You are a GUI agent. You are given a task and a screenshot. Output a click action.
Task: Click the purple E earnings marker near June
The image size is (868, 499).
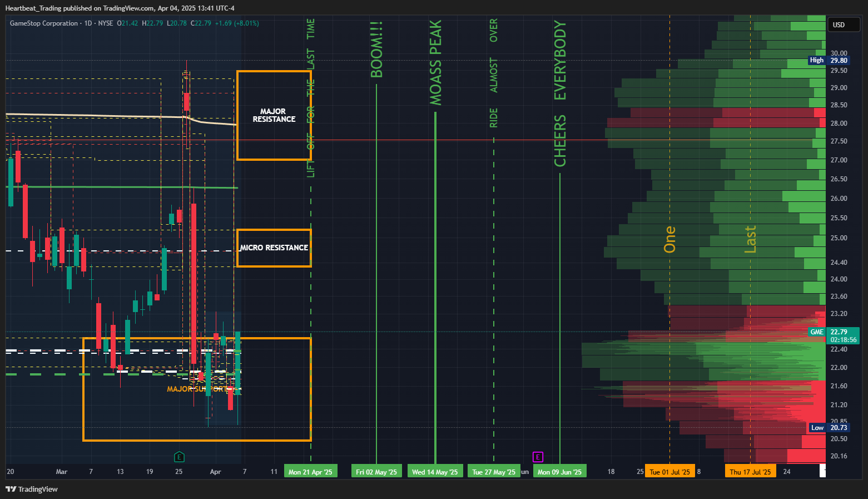click(x=538, y=457)
